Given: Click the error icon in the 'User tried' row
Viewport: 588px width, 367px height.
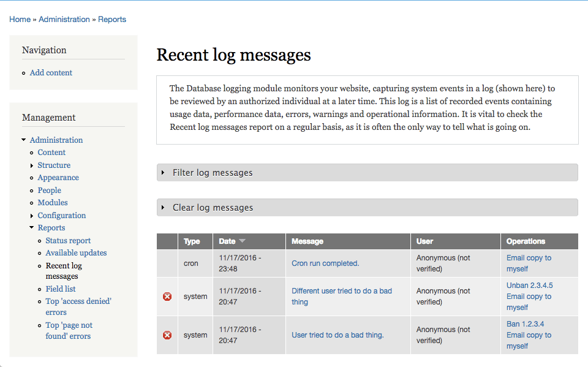Looking at the screenshot, I should pos(167,335).
